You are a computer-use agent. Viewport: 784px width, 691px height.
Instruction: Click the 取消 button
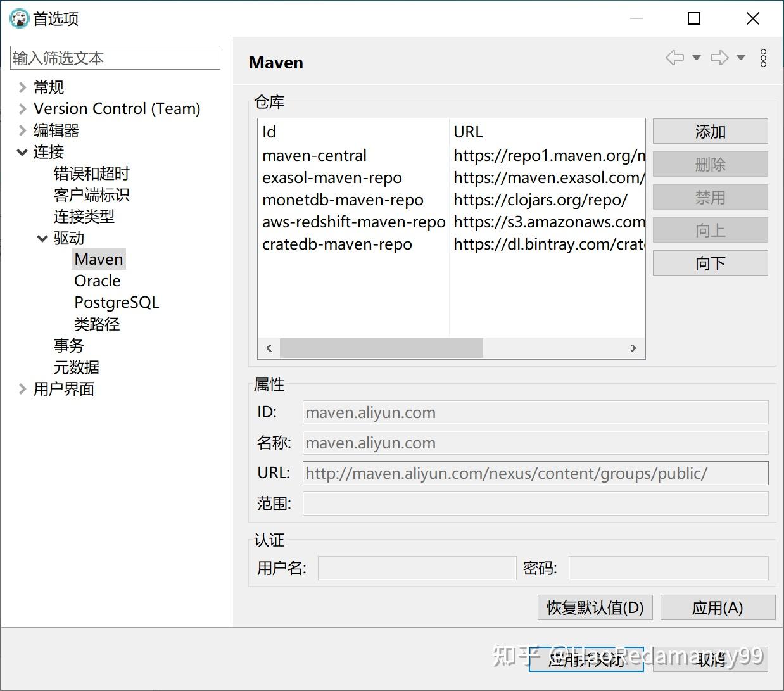(711, 659)
